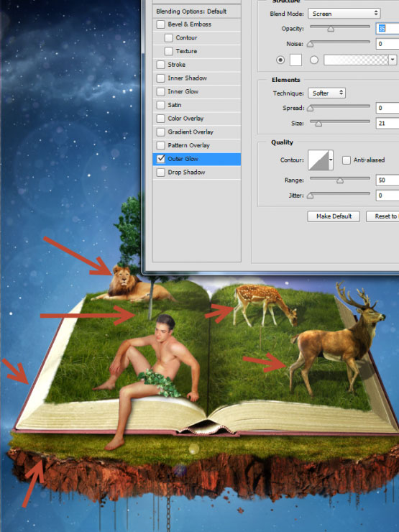399x532 pixels.
Task: Turn on the Gradient Overlay checkbox
Action: coord(160,132)
